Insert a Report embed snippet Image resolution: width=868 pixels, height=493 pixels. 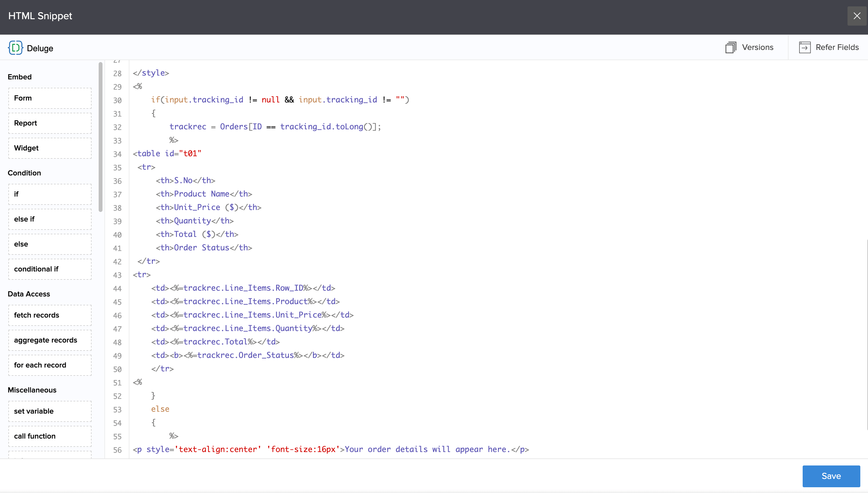pyautogui.click(x=49, y=123)
